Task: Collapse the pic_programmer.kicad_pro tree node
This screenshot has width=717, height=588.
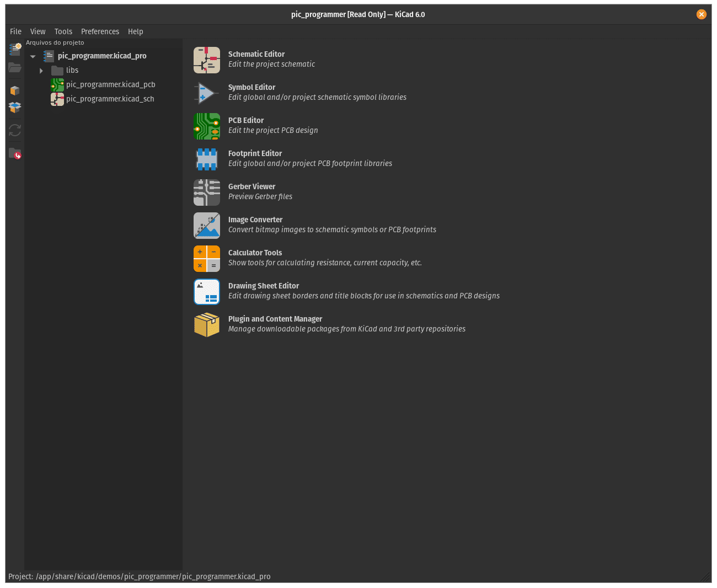Action: pyautogui.click(x=33, y=56)
